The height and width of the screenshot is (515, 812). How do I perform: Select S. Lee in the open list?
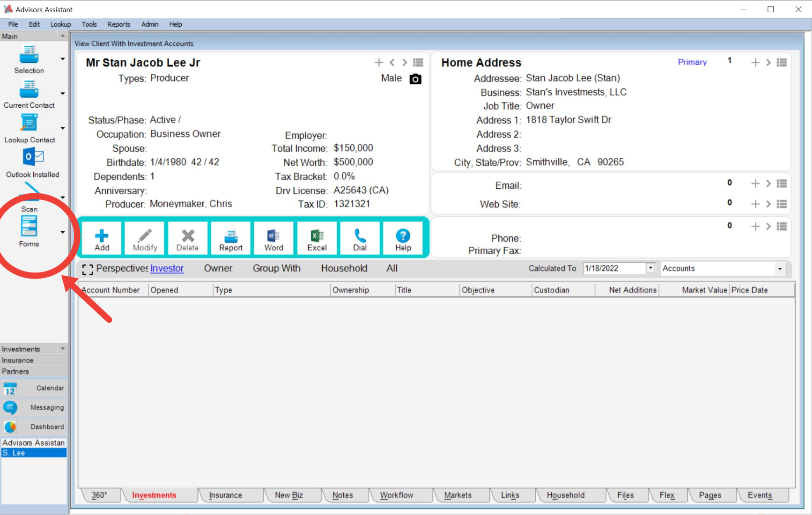point(34,453)
